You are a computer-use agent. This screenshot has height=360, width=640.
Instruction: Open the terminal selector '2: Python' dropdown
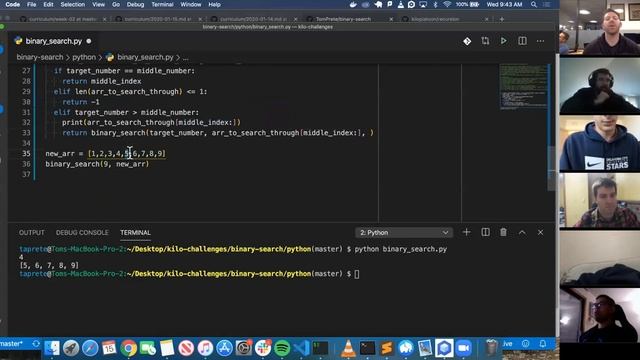404,233
